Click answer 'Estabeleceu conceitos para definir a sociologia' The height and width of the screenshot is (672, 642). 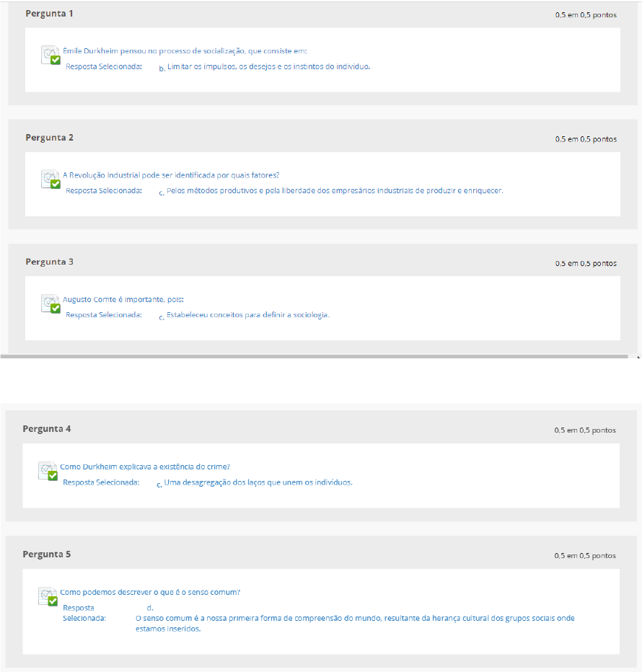click(x=248, y=315)
